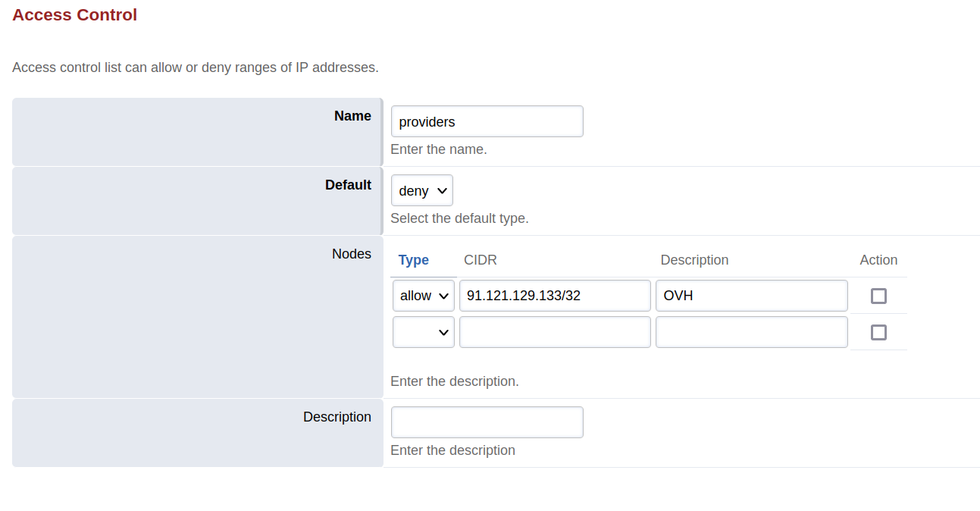Open the empty Type dropdown in second node row
Screen dimensions: 980x511
(423, 332)
